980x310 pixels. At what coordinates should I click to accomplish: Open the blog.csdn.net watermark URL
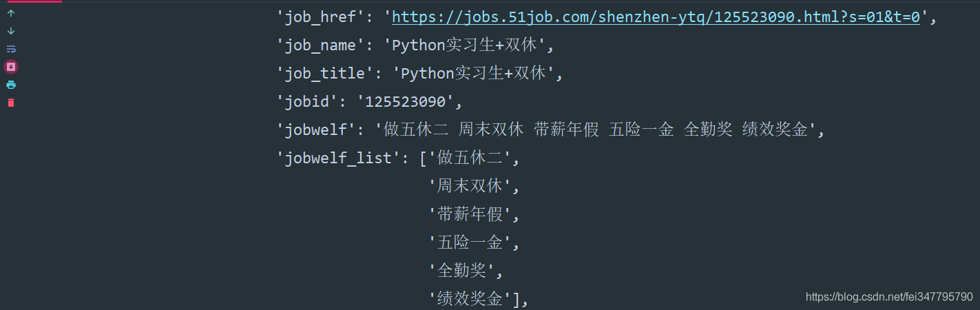[x=889, y=296]
